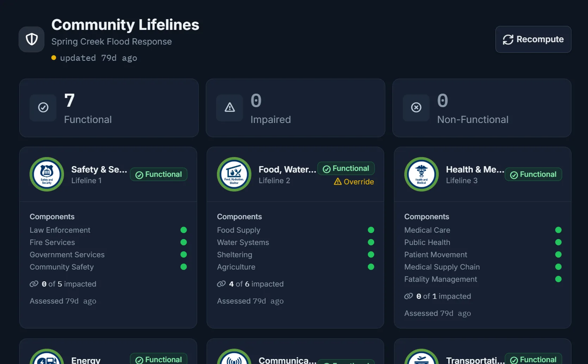Click the Public Health component label
Screen dimensions: 588x364
click(427, 242)
